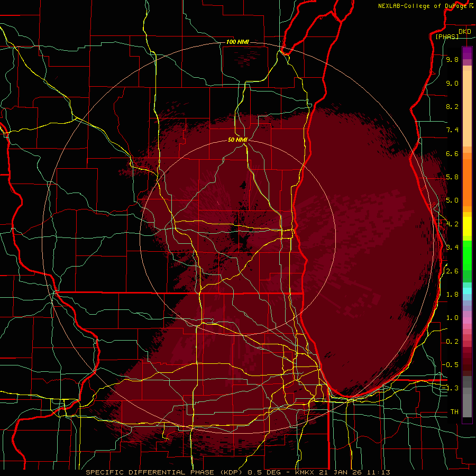Pick the pink segment of color bar
This screenshot has height=476, width=476.
(x=467, y=321)
